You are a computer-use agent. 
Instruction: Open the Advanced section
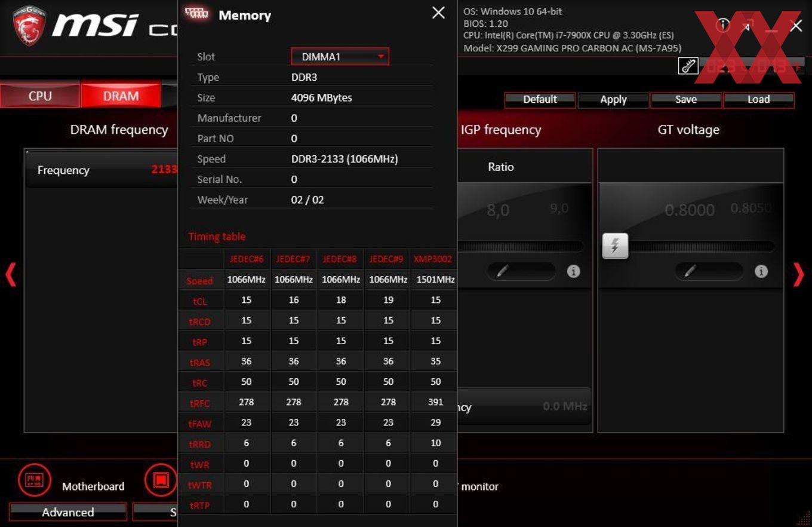pyautogui.click(x=68, y=512)
